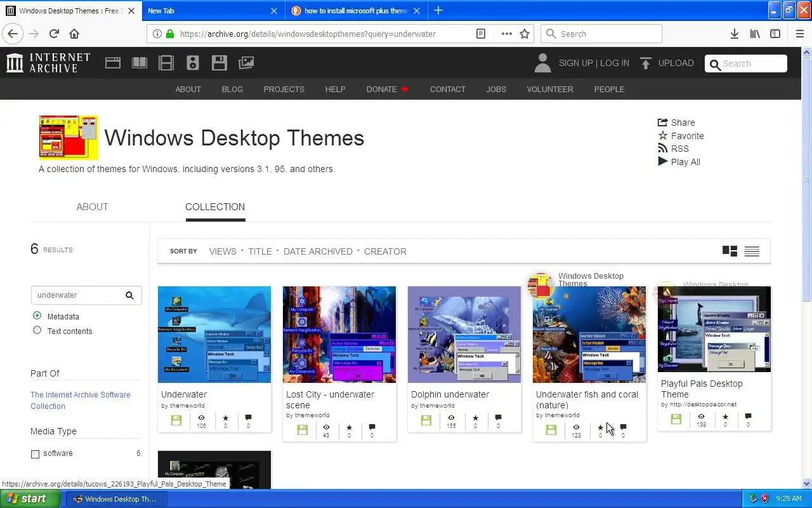Select the Metadata radio button
The width and height of the screenshot is (812, 508).
[37, 316]
